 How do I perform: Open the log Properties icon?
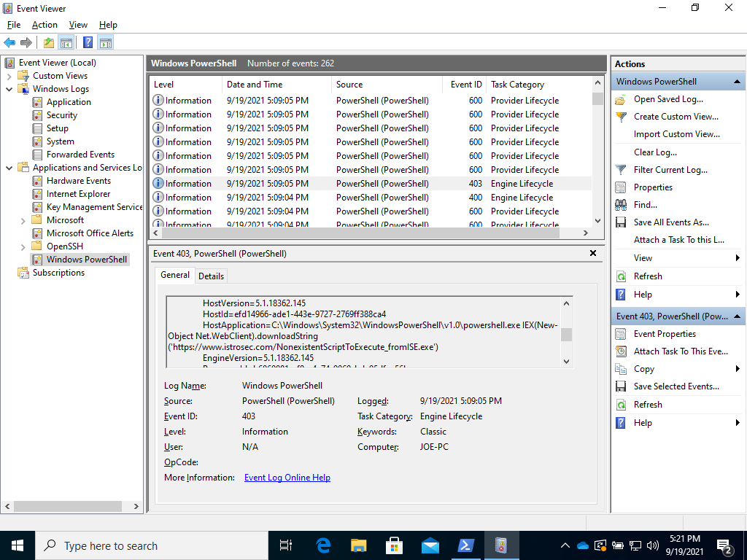[621, 187]
